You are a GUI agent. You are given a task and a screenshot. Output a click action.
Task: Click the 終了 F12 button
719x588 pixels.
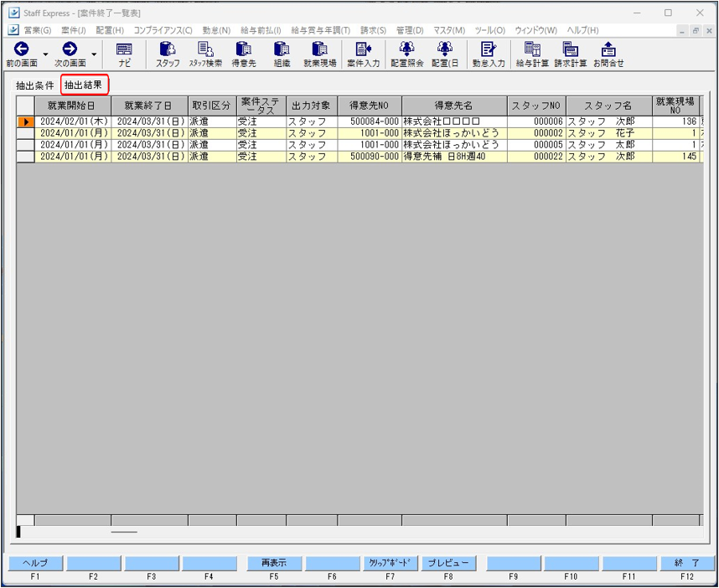pos(687,563)
